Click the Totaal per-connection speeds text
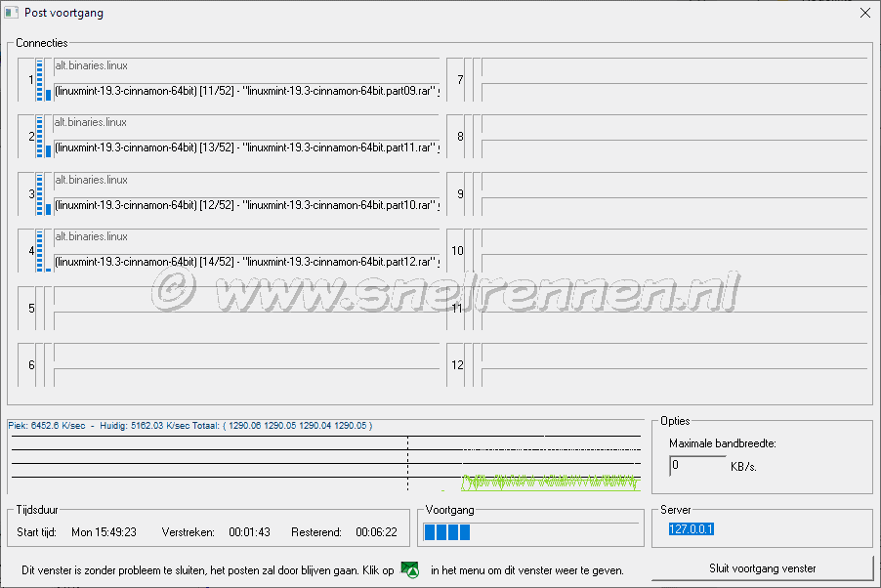This screenshot has height=588, width=881. (282, 426)
